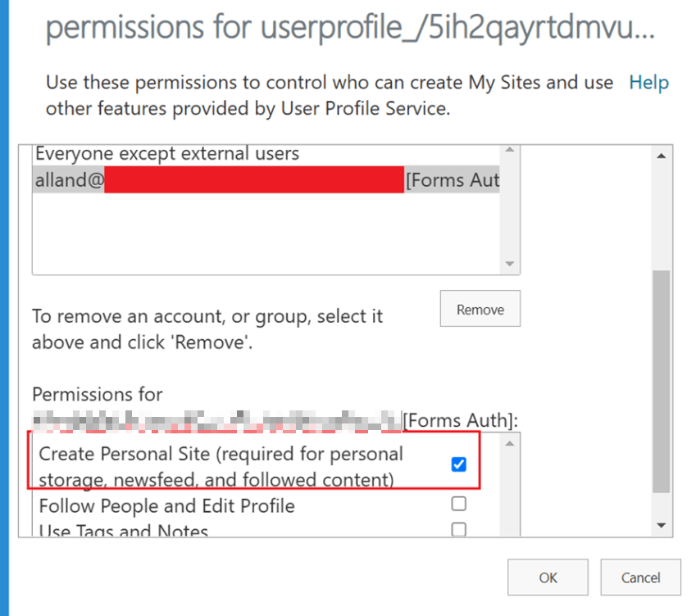Click up arrow of permissions list scrollbar
This screenshot has width=696, height=616.
coord(510,444)
